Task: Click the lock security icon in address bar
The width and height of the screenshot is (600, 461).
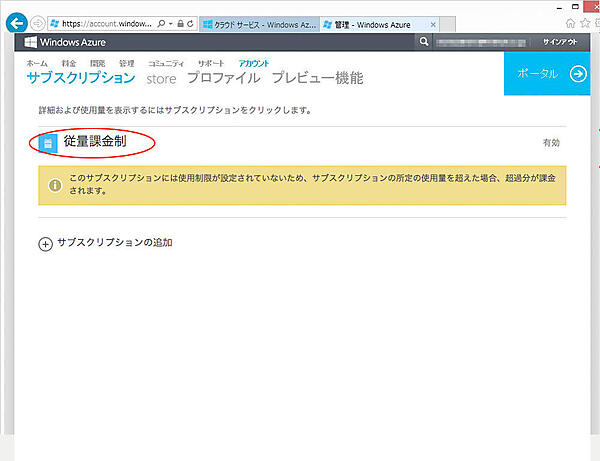Action: (x=180, y=24)
